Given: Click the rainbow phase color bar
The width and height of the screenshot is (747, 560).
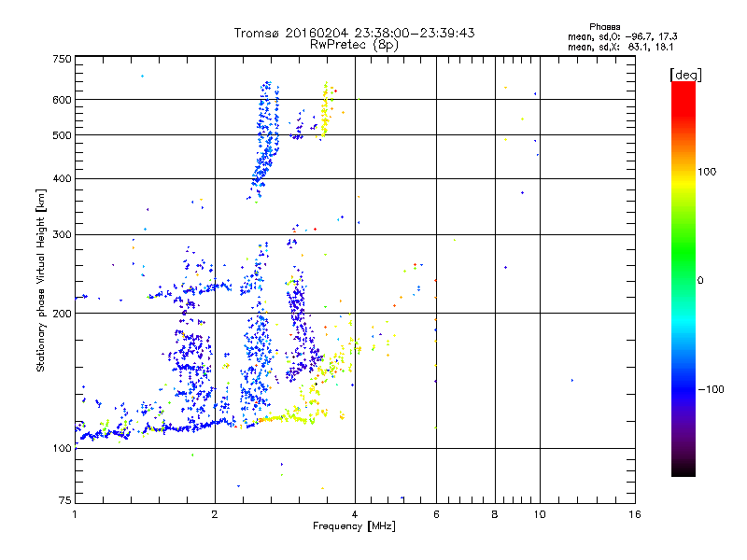Looking at the screenshot, I should (684, 279).
